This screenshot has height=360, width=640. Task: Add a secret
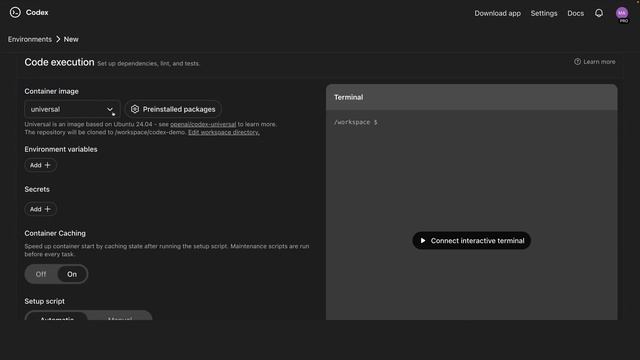[x=40, y=209]
